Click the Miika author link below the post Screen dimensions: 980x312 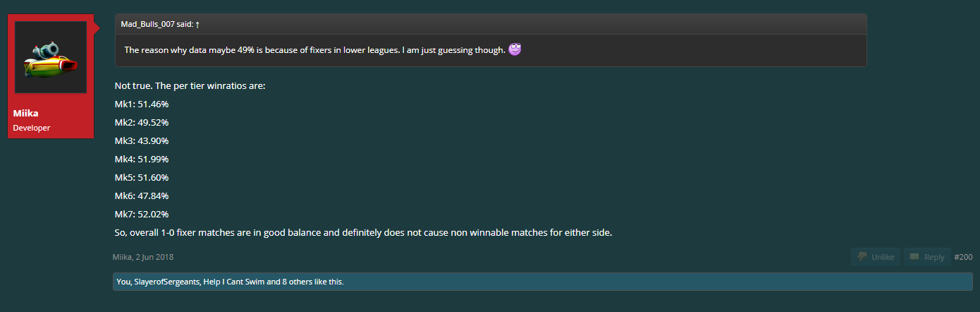123,257
